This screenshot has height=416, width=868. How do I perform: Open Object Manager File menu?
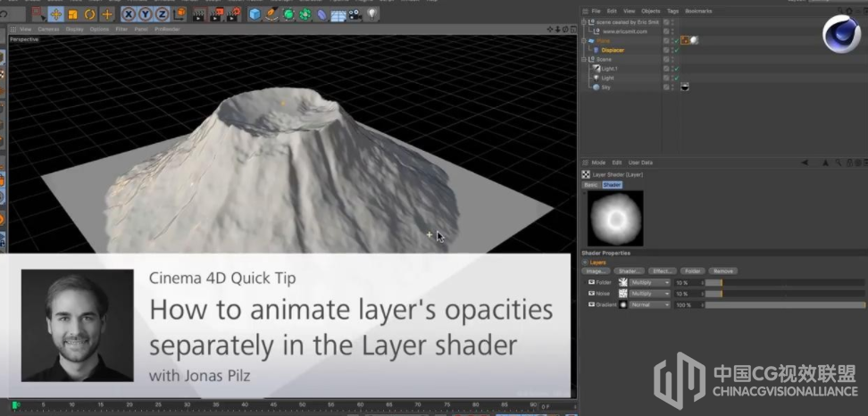596,11
